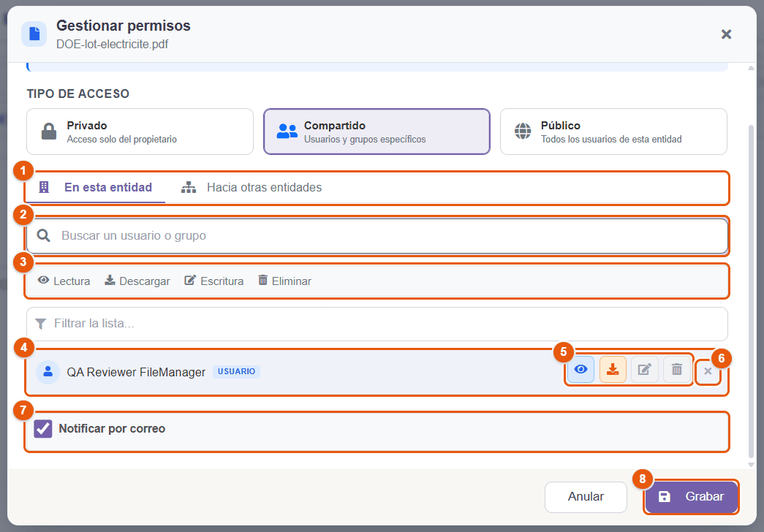Screen dimensions: 764x532
Task: Click the file icon beside Gestionar permisos
Action: [34, 34]
